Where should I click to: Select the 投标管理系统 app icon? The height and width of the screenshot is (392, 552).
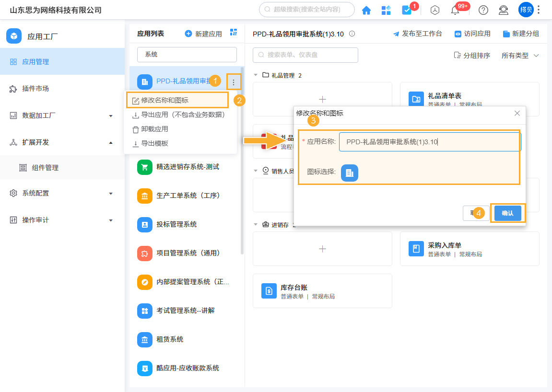(145, 224)
